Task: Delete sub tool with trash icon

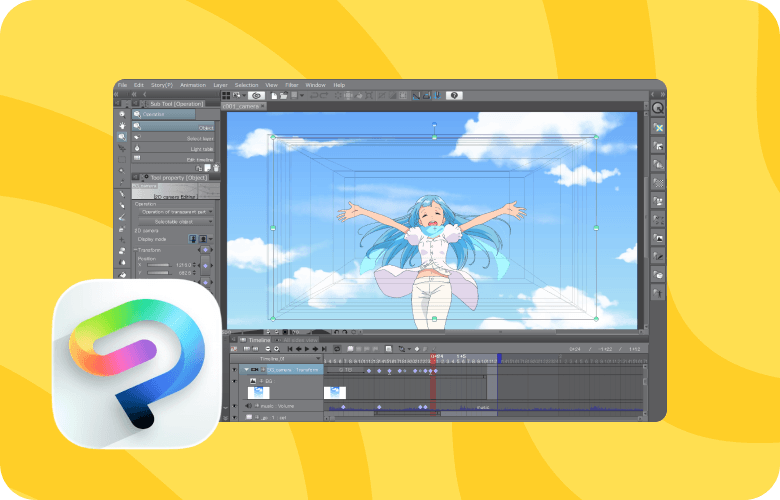Action: [216, 168]
